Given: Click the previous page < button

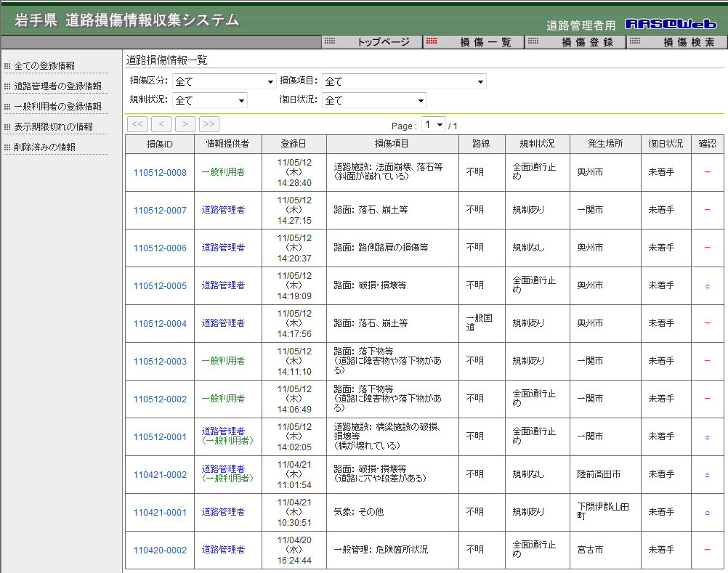Looking at the screenshot, I should 161,123.
